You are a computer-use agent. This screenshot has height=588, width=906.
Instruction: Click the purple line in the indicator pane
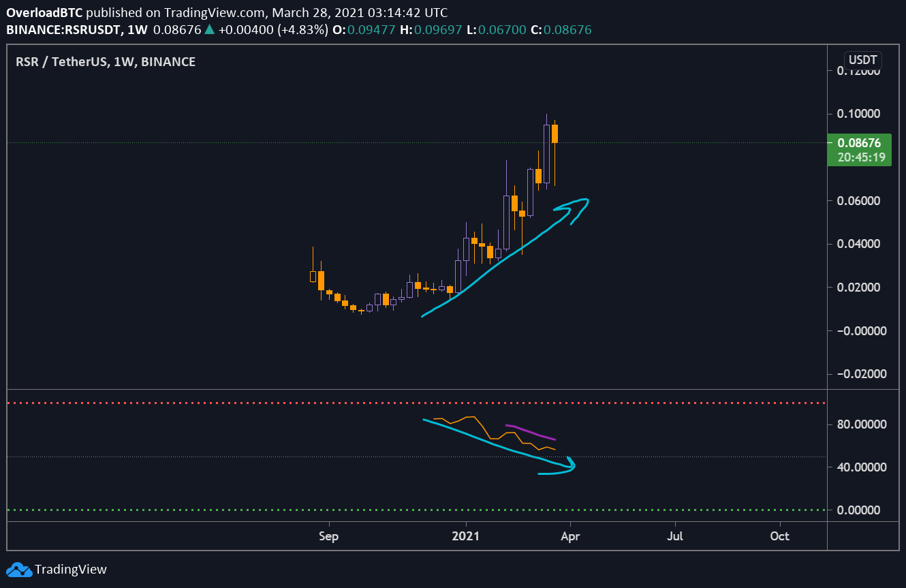(x=531, y=432)
